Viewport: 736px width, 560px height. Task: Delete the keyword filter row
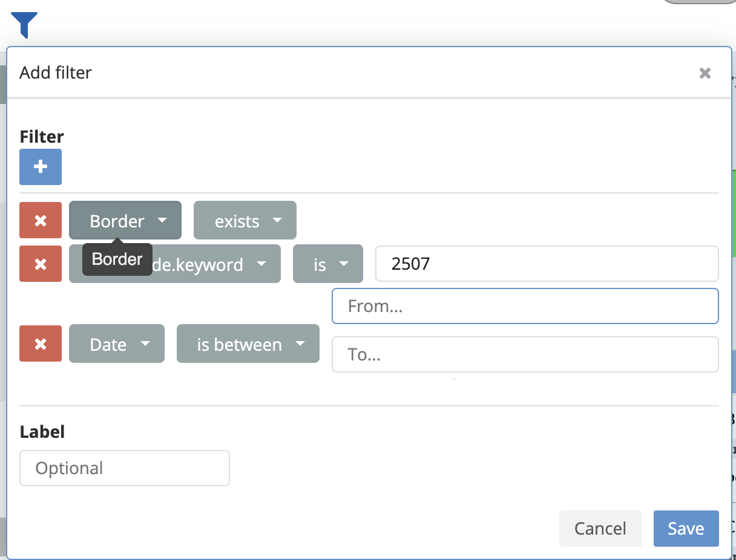41,264
